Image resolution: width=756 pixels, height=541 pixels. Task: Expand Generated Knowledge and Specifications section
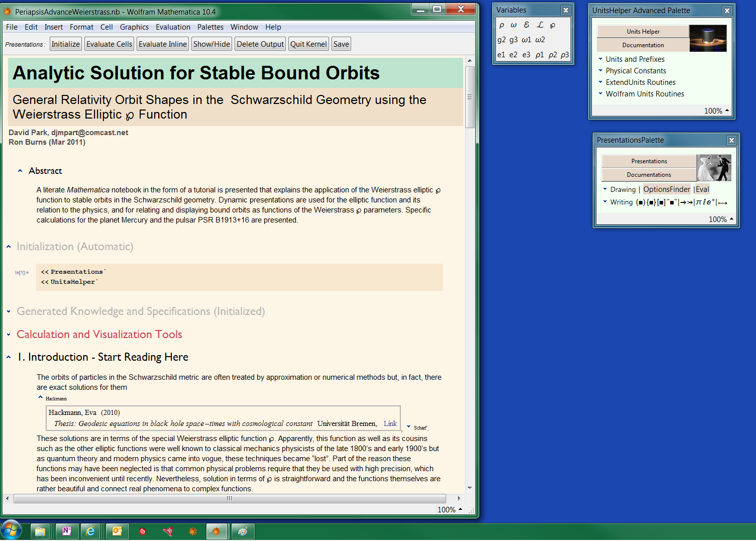tap(9, 311)
